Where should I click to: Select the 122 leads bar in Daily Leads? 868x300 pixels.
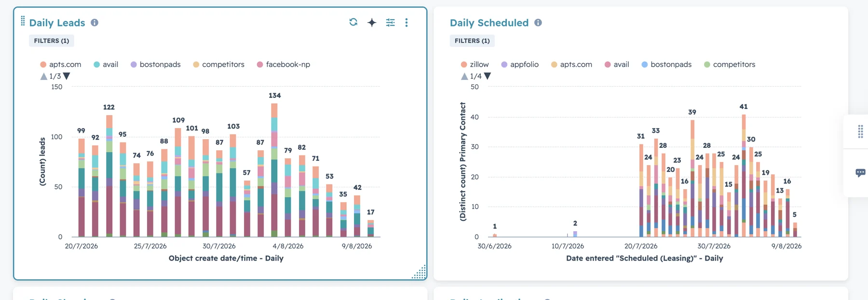(x=109, y=176)
